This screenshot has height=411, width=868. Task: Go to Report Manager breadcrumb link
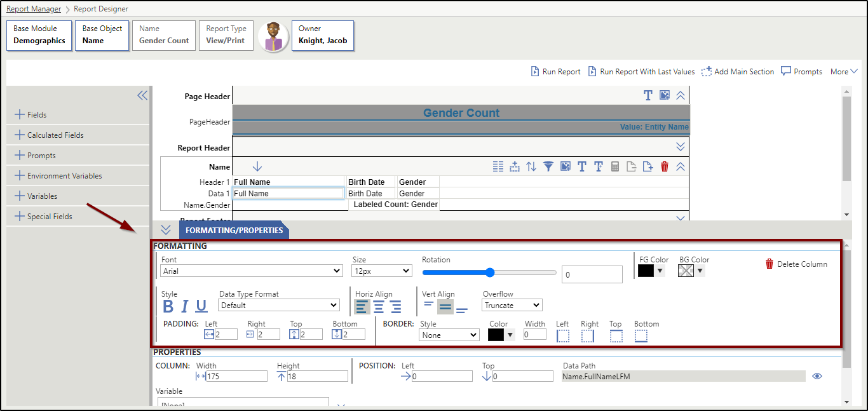point(34,9)
